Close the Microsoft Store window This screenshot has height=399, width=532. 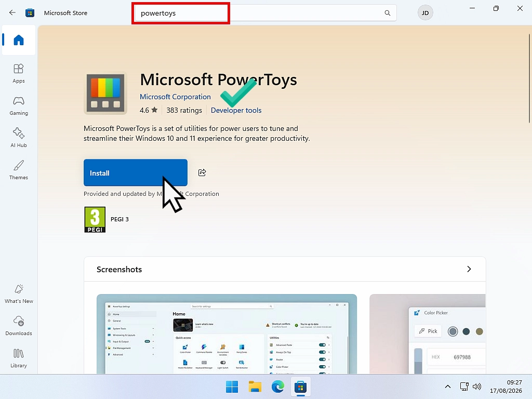520,8
